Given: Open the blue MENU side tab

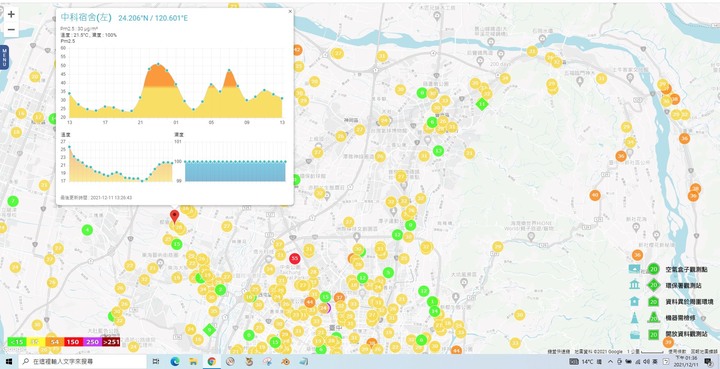Looking at the screenshot, I should [5, 57].
